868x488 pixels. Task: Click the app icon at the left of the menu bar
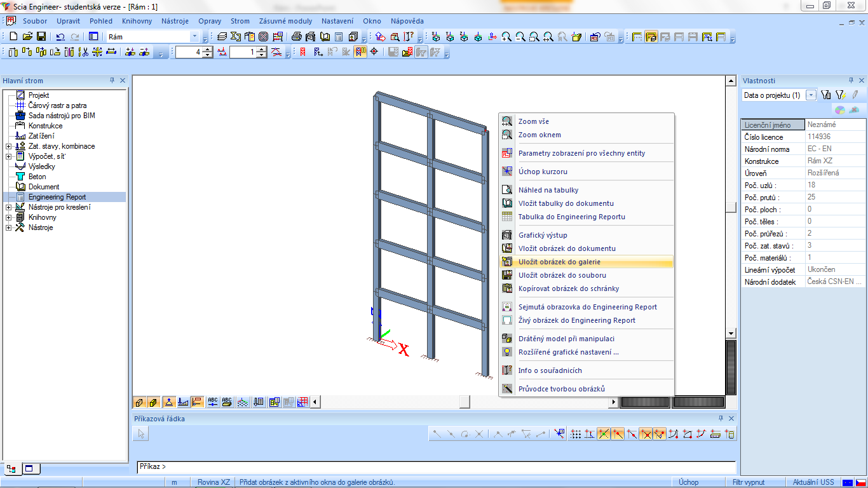(11, 21)
